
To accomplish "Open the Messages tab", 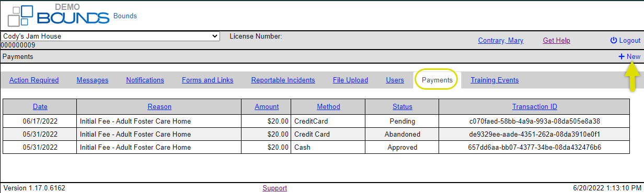I will click(x=93, y=80).
